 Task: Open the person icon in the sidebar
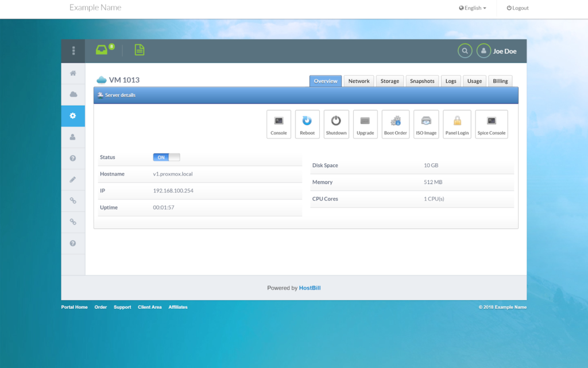pos(73,137)
